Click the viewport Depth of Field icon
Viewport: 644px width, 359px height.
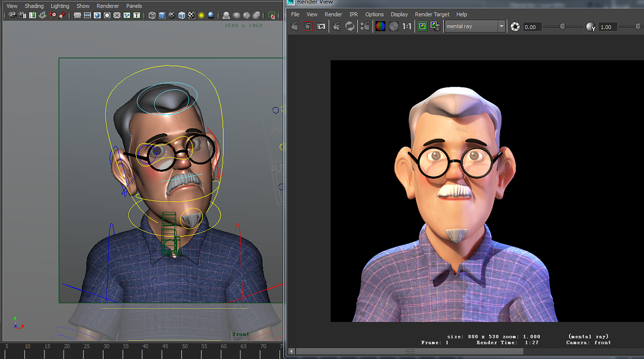(x=256, y=16)
